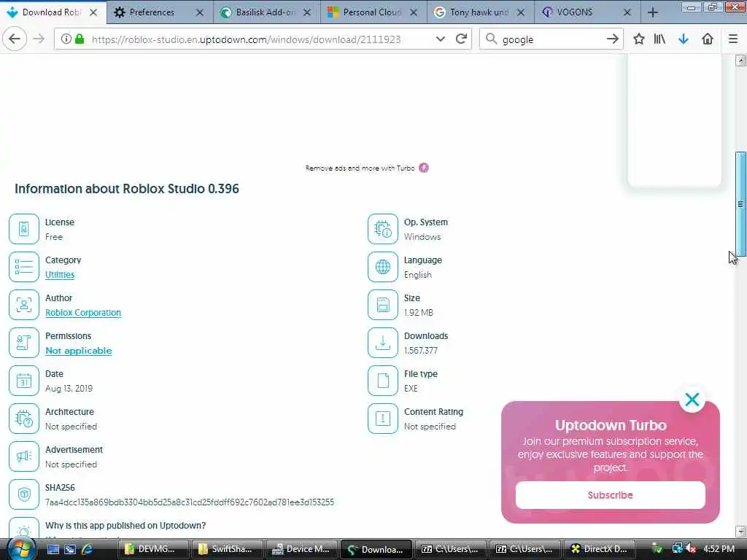
Task: Open the Library bookmarks icon
Action: pos(659,39)
